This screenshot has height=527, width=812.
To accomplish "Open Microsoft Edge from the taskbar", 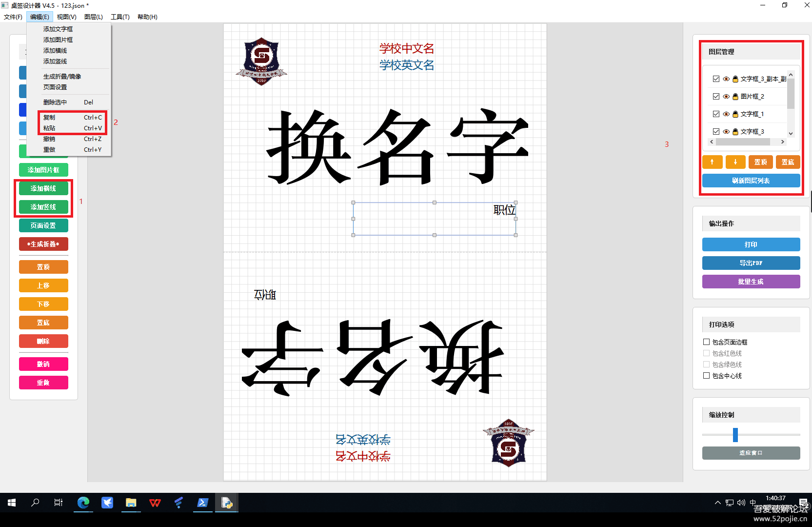I will pos(83,503).
